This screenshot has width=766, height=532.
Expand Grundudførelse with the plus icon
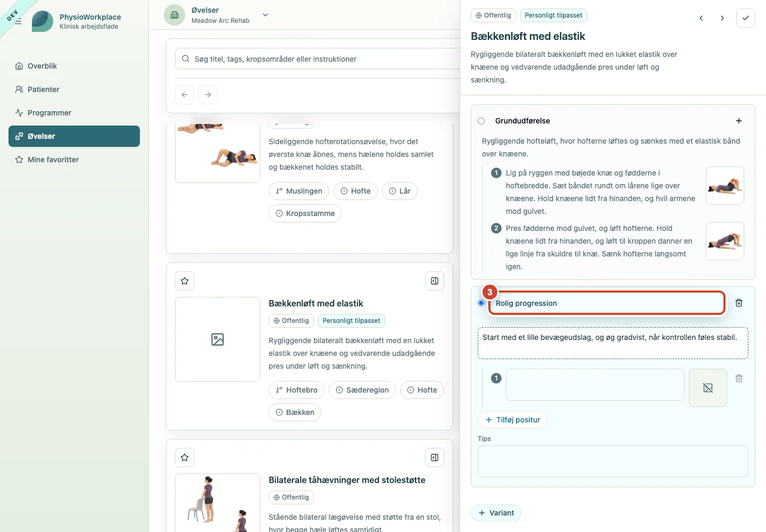739,121
